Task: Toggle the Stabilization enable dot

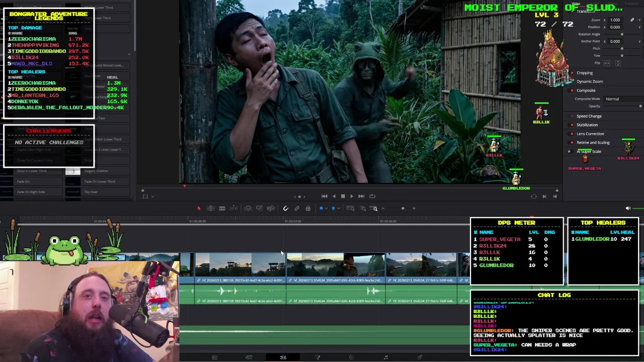Action: pyautogui.click(x=572, y=125)
